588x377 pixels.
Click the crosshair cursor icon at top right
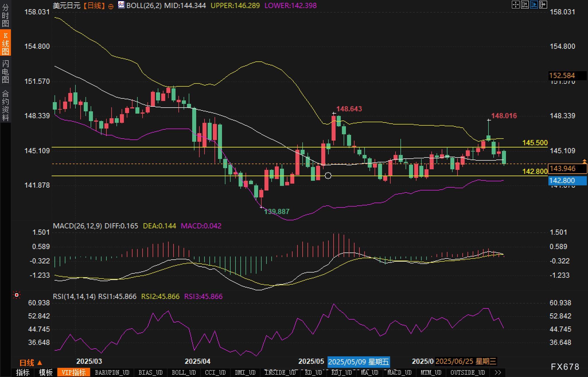[x=515, y=5]
